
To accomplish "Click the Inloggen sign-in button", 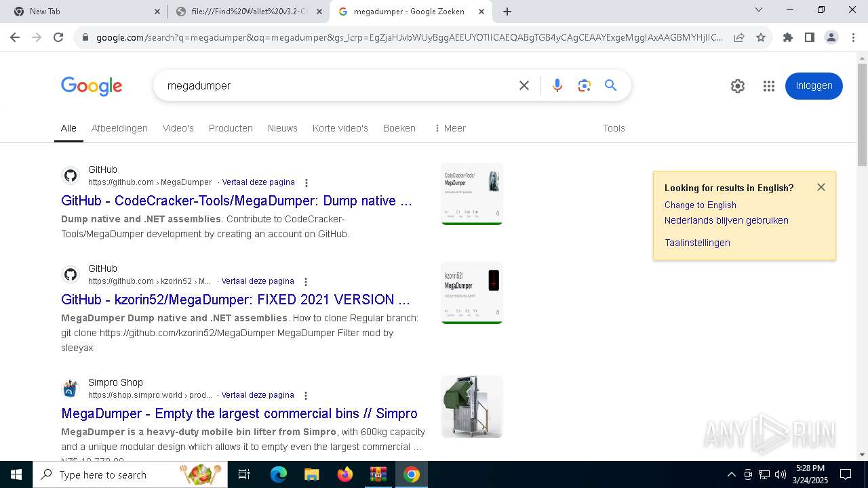I will pyautogui.click(x=814, y=86).
